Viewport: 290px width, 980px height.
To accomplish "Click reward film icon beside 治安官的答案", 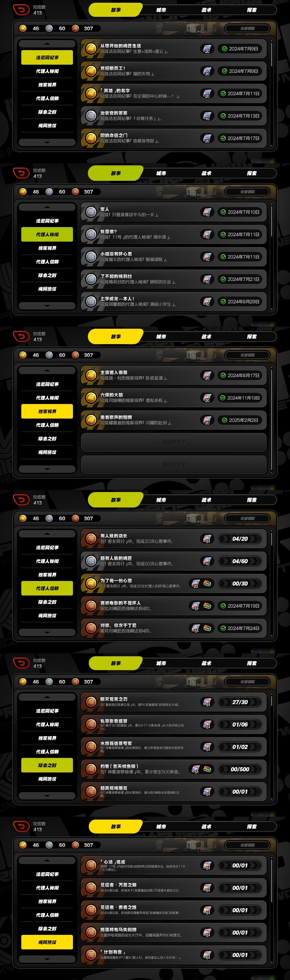I will click(x=207, y=116).
